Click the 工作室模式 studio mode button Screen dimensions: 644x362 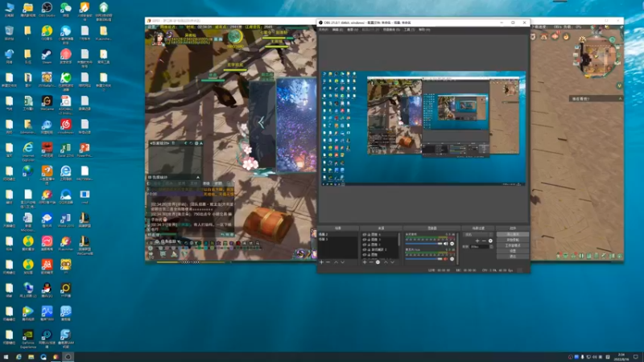click(x=513, y=245)
